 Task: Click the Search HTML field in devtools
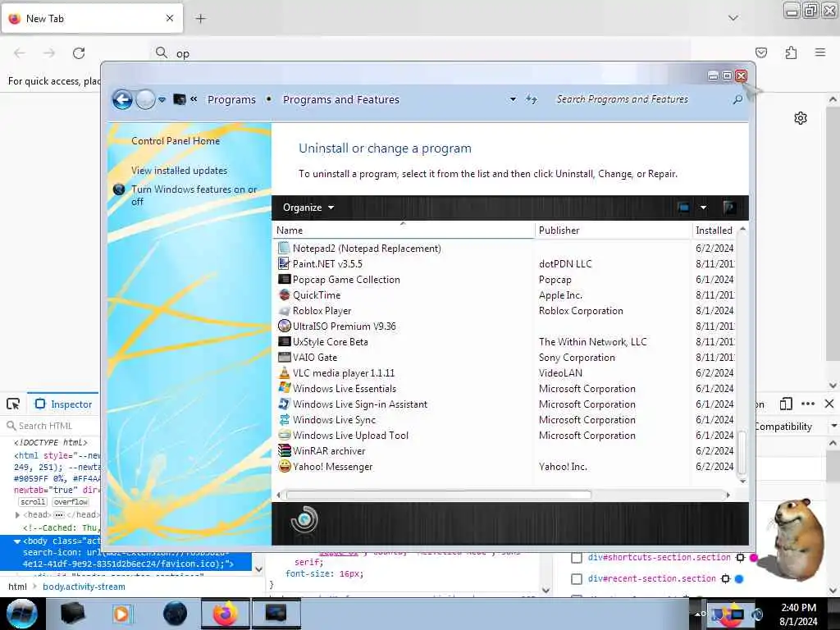coord(52,426)
